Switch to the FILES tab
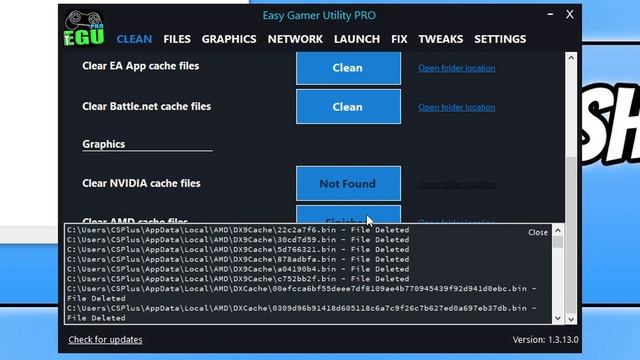The height and width of the screenshot is (360, 640). [177, 39]
